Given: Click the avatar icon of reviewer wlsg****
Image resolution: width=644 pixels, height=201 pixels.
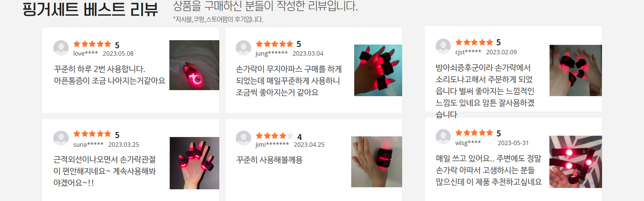Looking at the screenshot, I should click(443, 137).
